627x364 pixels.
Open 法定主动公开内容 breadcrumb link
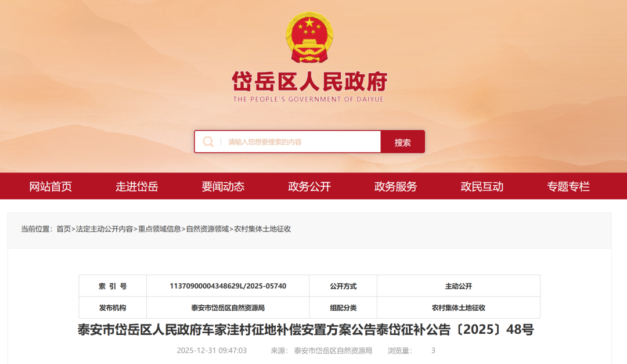105,229
